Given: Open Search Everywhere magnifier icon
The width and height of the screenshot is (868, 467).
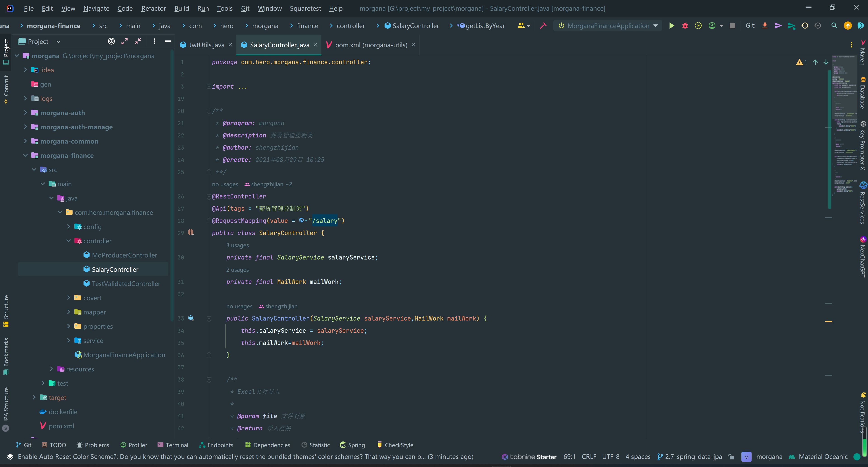Looking at the screenshot, I should coord(834,26).
